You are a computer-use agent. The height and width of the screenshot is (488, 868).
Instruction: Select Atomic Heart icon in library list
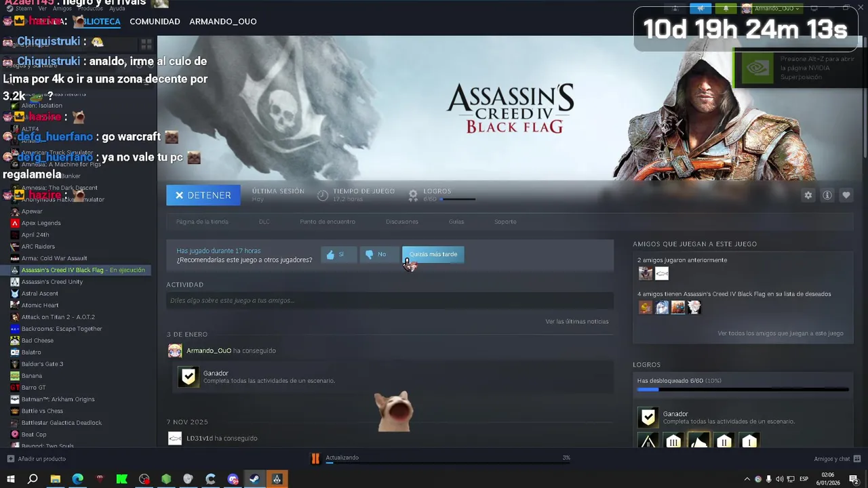point(15,306)
